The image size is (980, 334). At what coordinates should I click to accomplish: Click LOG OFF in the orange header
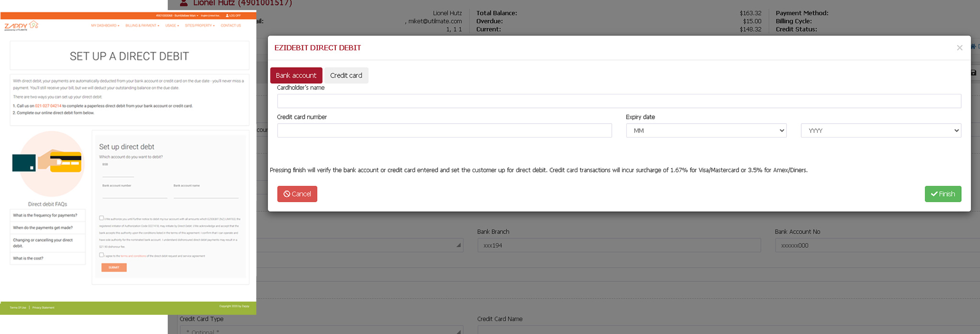pyautogui.click(x=233, y=16)
